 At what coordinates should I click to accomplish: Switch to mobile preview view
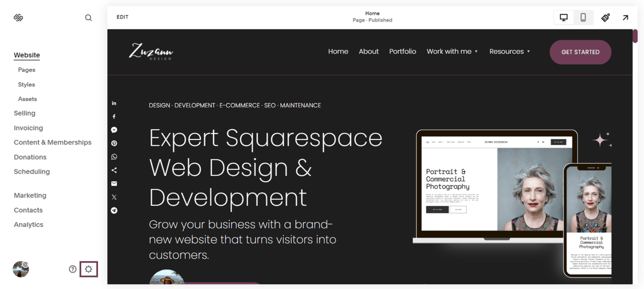coord(583,17)
